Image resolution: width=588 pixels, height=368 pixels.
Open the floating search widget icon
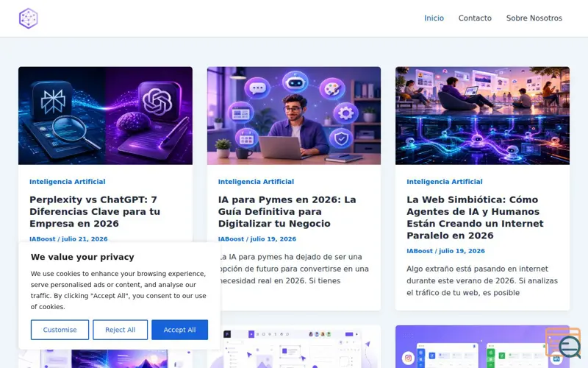pos(564,343)
